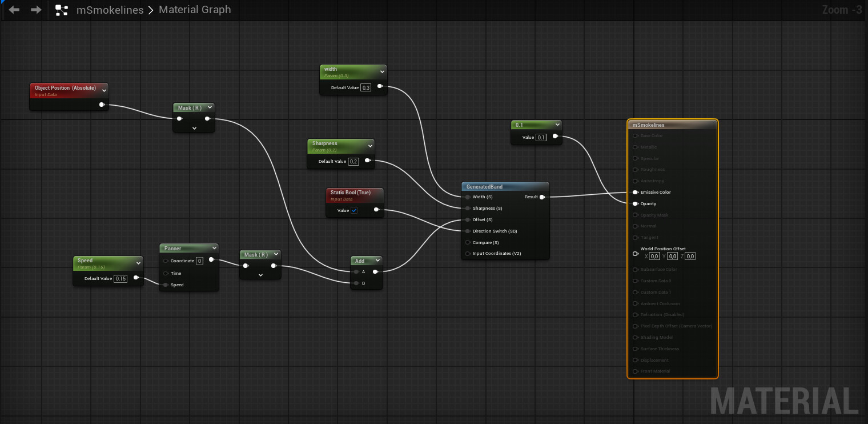868x424 pixels.
Task: Select the GeneratedBand node title
Action: click(484, 187)
